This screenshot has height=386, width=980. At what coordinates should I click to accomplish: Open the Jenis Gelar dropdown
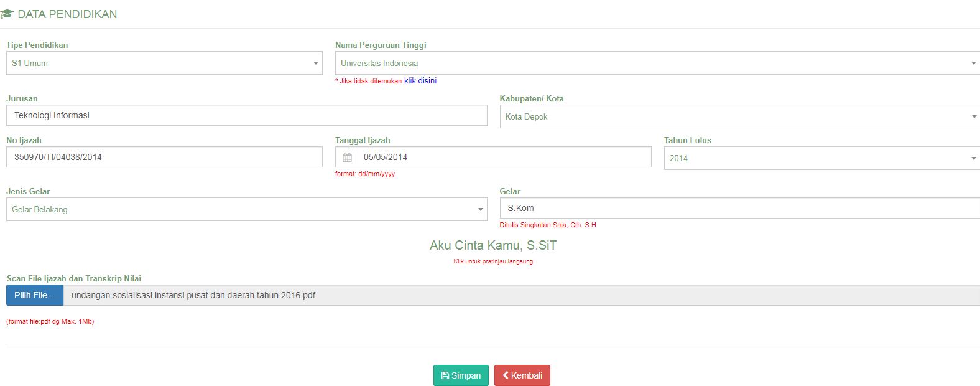click(246, 209)
